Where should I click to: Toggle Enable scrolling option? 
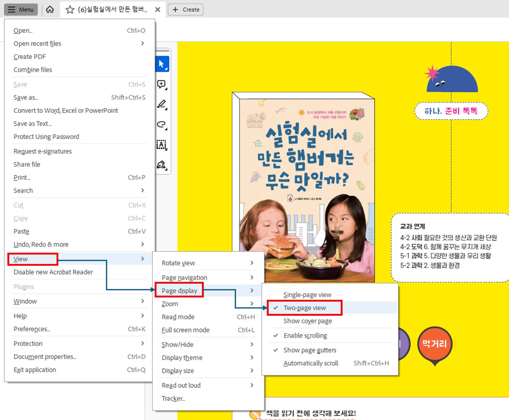click(x=305, y=336)
